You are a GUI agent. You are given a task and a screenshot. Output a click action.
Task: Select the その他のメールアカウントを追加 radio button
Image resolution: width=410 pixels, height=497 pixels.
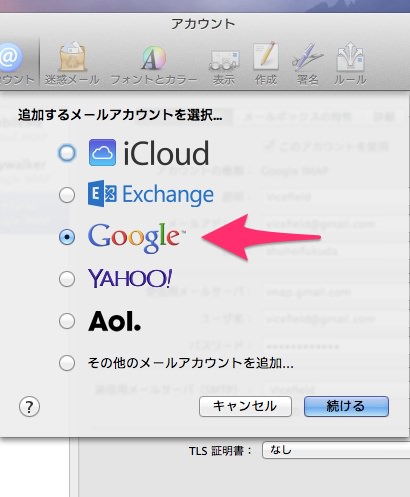[67, 363]
